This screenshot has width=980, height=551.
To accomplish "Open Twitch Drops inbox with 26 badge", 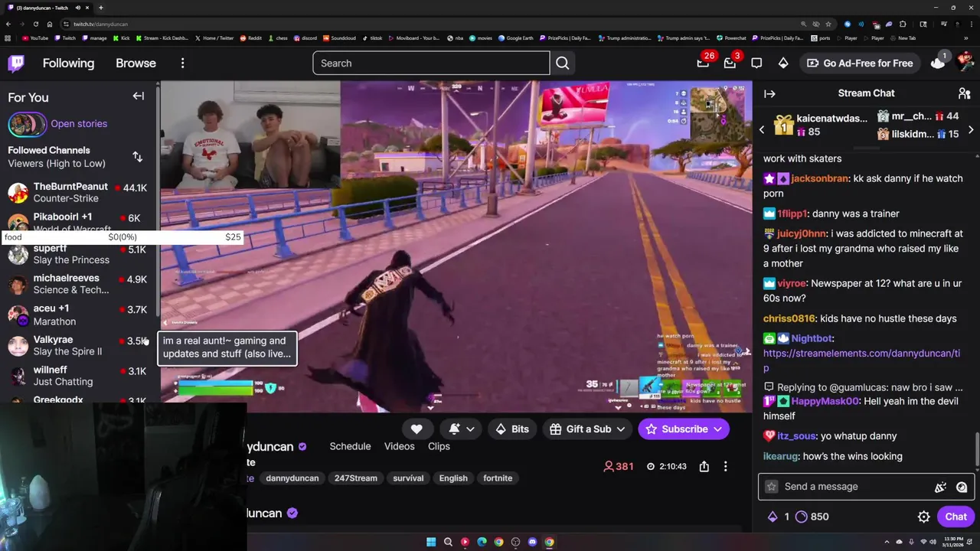I will click(x=703, y=63).
